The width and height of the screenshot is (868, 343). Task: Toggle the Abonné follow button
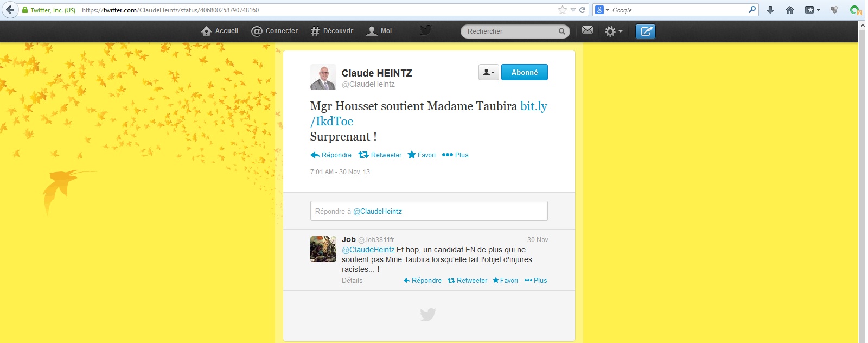pyautogui.click(x=525, y=72)
